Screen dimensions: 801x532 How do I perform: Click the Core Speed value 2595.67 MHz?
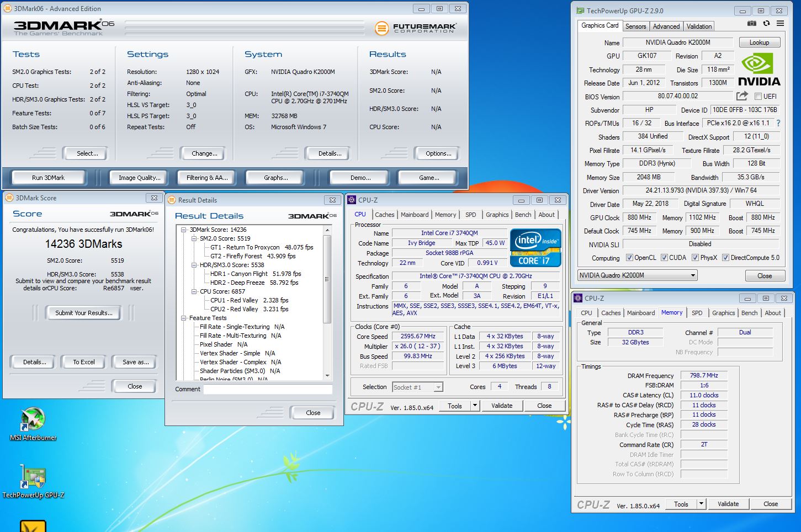418,336
